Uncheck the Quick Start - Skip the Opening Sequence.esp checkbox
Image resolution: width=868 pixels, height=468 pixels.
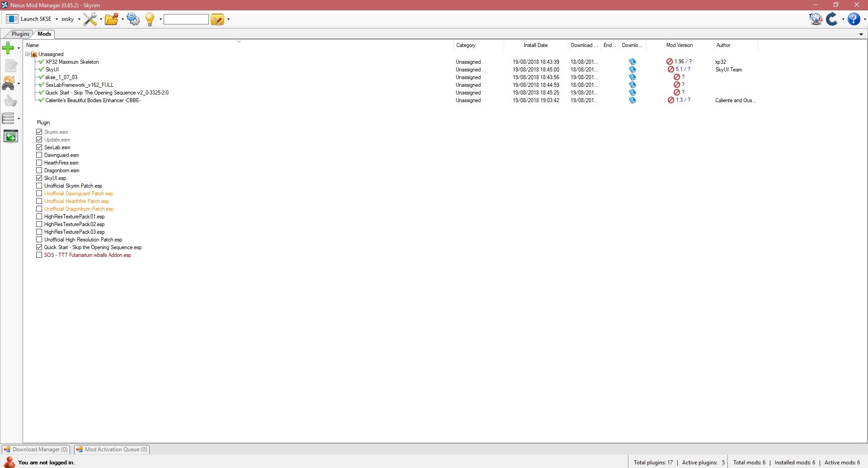coord(39,247)
